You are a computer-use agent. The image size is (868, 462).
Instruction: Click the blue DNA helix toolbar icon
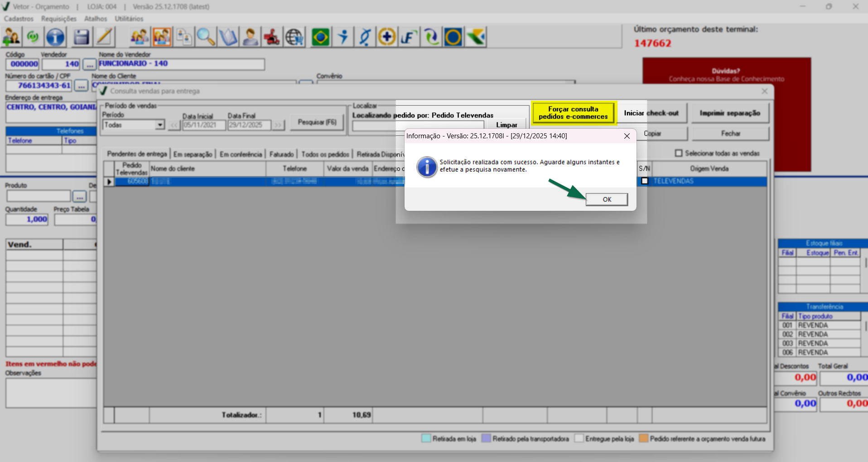click(x=365, y=37)
